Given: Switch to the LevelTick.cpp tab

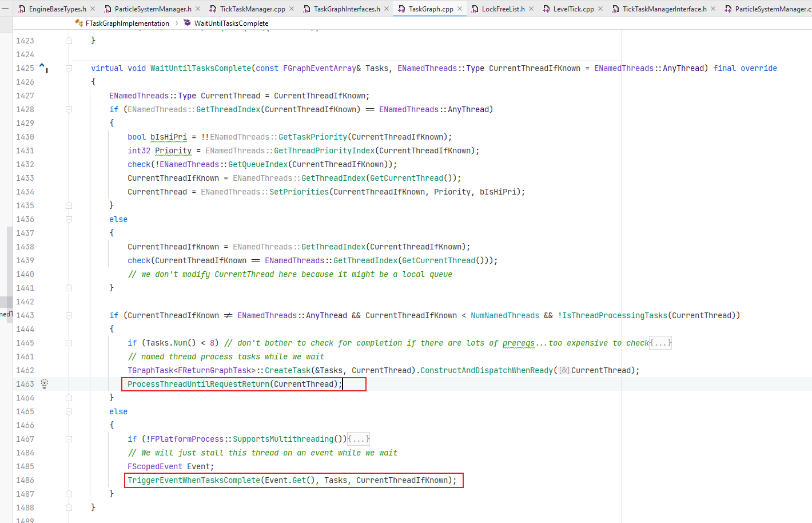Looking at the screenshot, I should click(572, 9).
